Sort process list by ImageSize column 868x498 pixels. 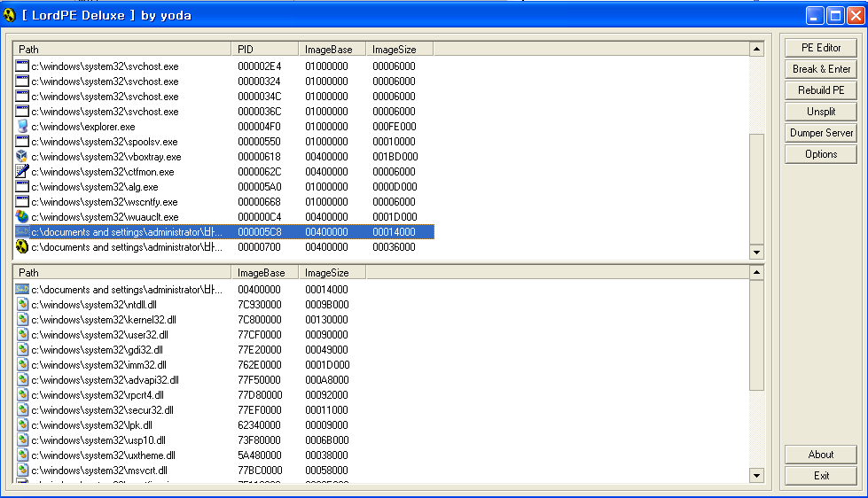point(400,50)
